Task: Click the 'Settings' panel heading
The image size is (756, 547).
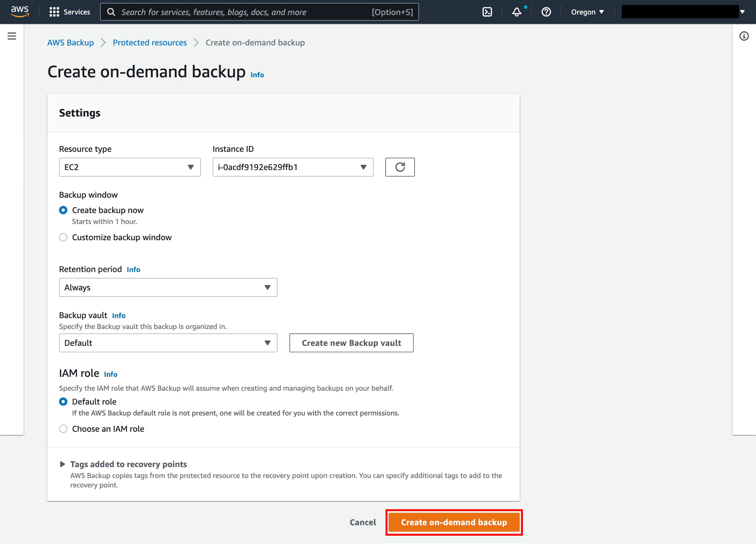Action: (79, 113)
